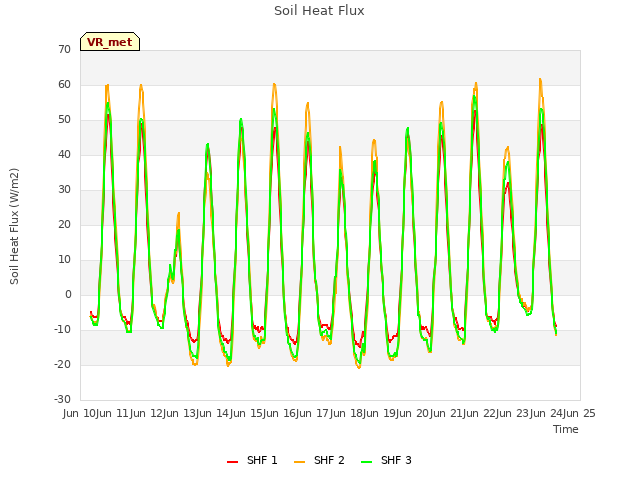
Task: Click the Soil Heat Flux chart title
Action: [319, 11]
